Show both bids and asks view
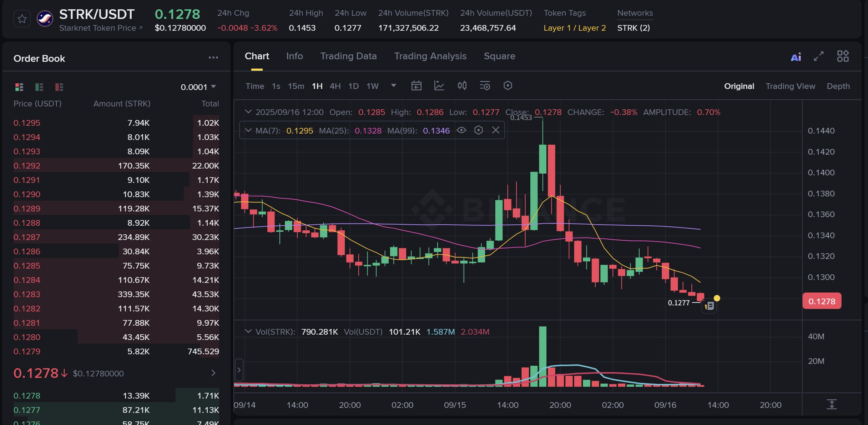Image resolution: width=868 pixels, height=425 pixels. [x=19, y=87]
